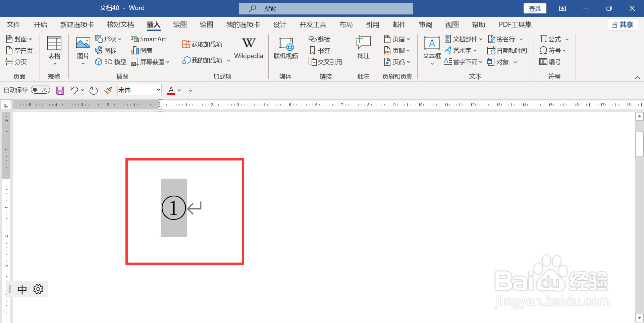The height and width of the screenshot is (323, 644).
Task: Open the References (引用) tab
Action: point(372,25)
